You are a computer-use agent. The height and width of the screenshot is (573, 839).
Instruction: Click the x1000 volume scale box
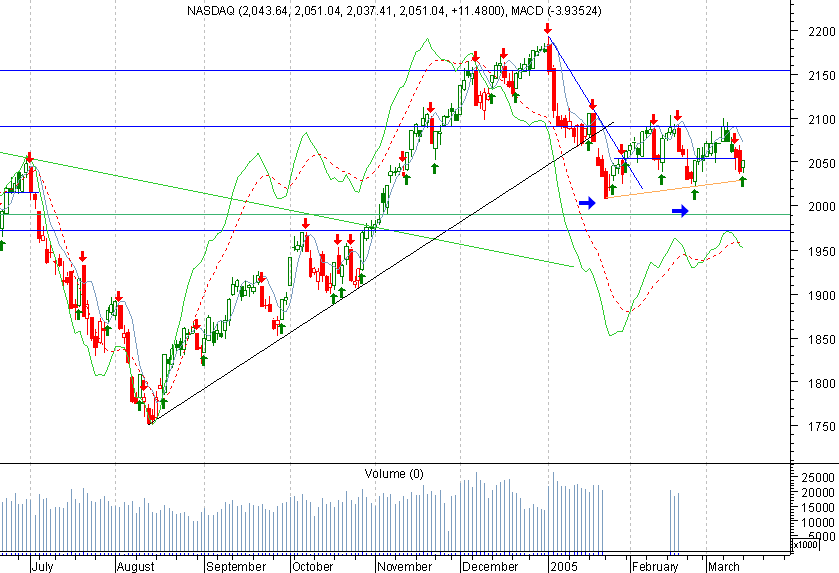click(805, 545)
